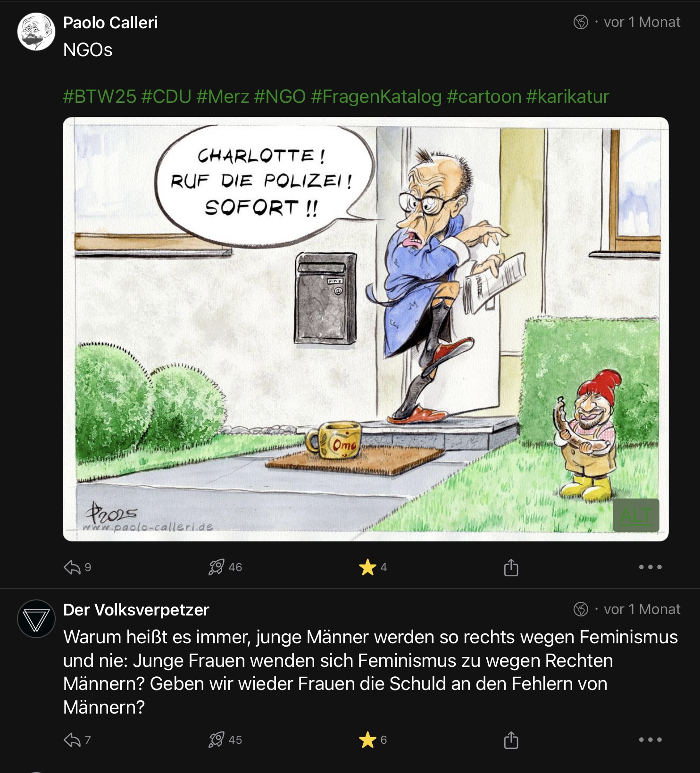Image resolution: width=700 pixels, height=773 pixels.
Task: Open more options for Der Volksverpetzer's post
Action: [x=650, y=740]
